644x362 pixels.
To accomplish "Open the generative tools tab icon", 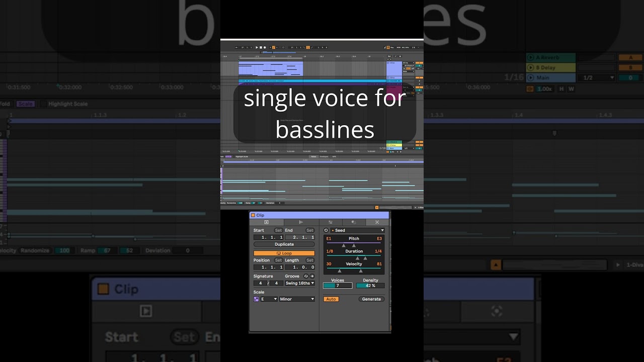I will point(377,222).
